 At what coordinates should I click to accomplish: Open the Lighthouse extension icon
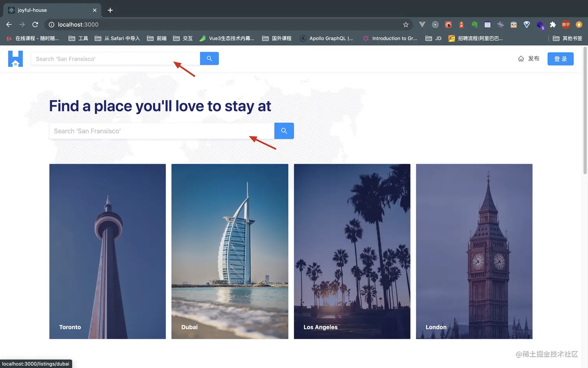(461, 25)
